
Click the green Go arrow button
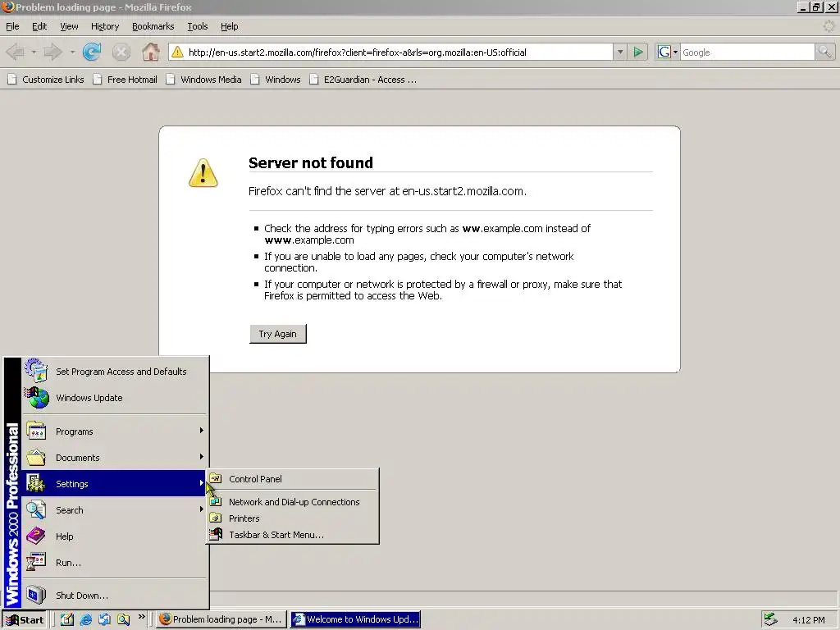[x=638, y=52]
